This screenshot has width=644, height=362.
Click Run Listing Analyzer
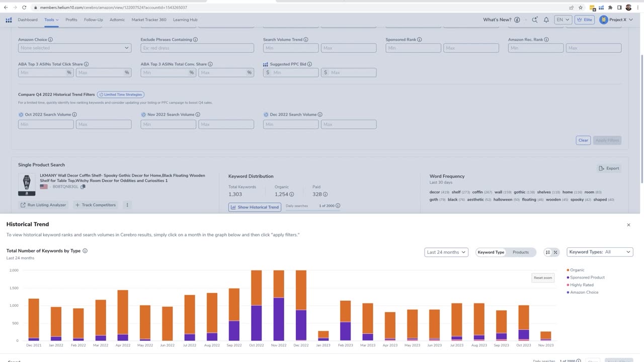[x=43, y=205]
